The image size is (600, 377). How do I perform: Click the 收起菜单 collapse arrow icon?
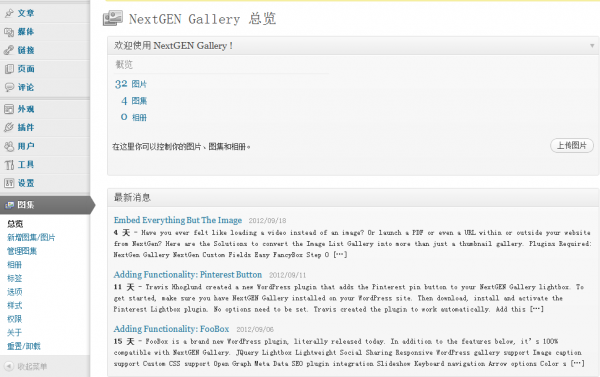[x=8, y=366]
